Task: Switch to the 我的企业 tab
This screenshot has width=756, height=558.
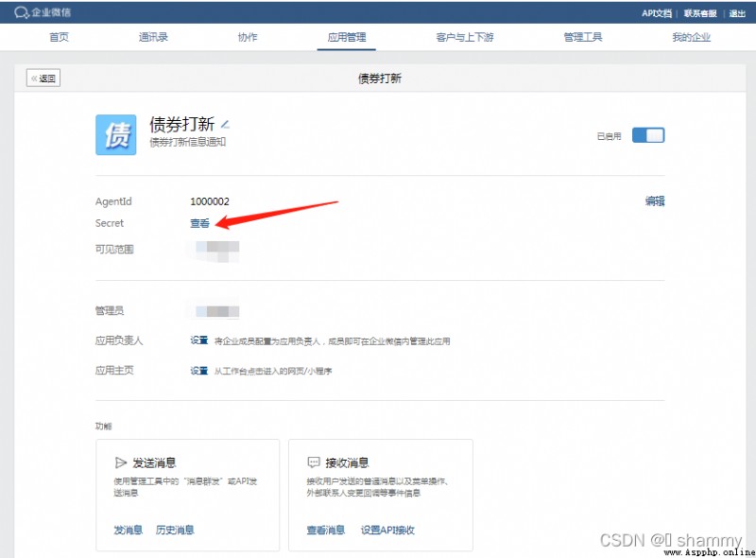Action: (x=692, y=37)
